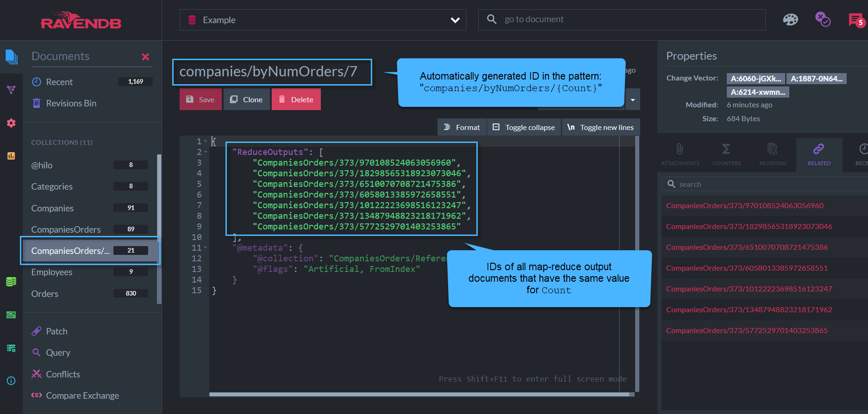Open the green Databases icon in left rail
Viewport: 868px width, 414px height.
[x=11, y=281]
